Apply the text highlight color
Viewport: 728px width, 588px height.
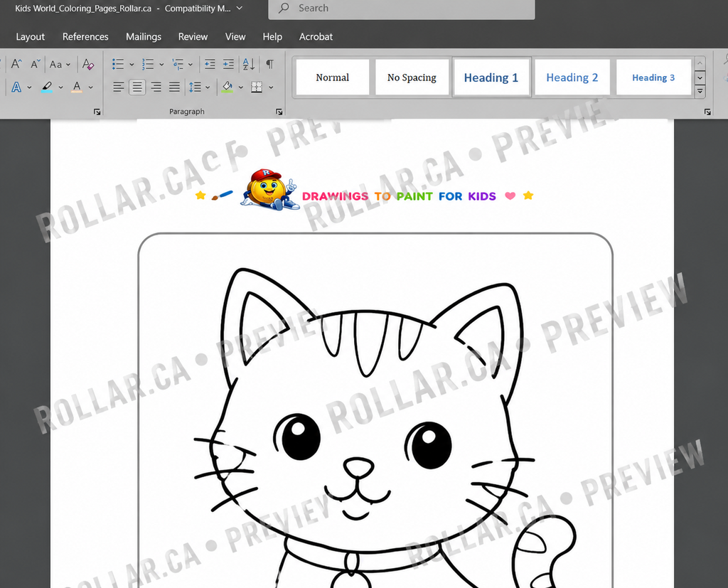click(47, 87)
